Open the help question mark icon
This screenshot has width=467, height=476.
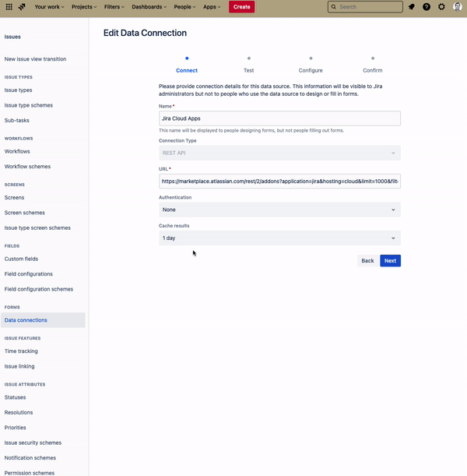pos(427,7)
